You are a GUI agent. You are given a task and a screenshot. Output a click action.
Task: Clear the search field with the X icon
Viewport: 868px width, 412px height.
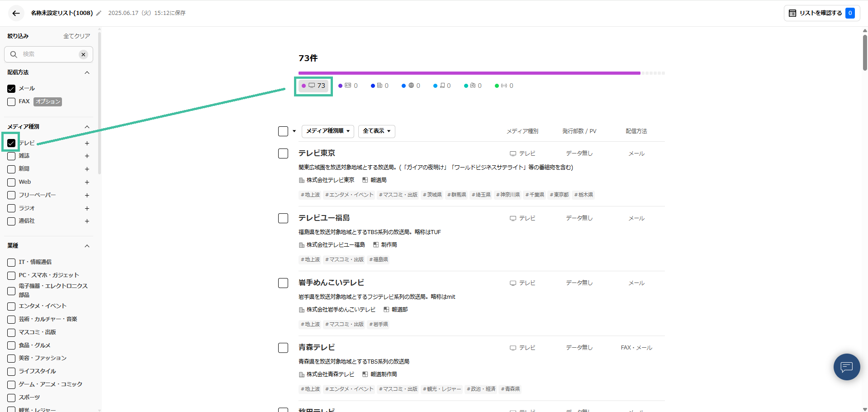point(83,54)
